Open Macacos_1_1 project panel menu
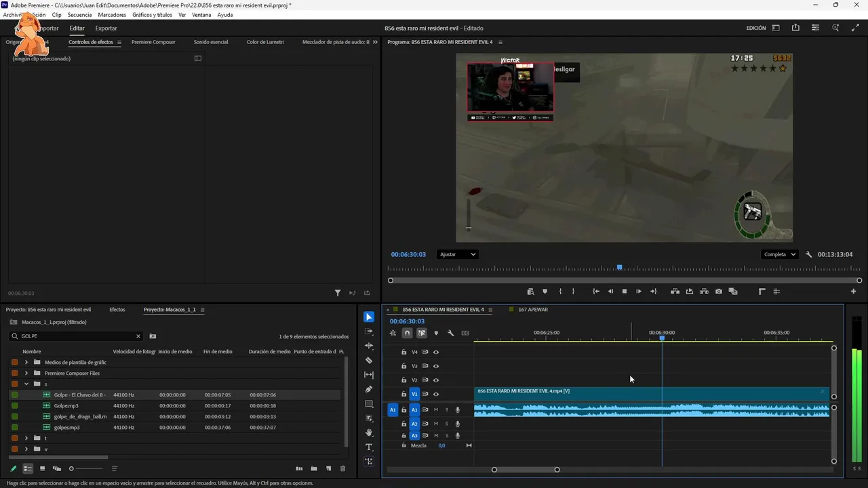Viewport: 868px width, 488px height. [202, 310]
